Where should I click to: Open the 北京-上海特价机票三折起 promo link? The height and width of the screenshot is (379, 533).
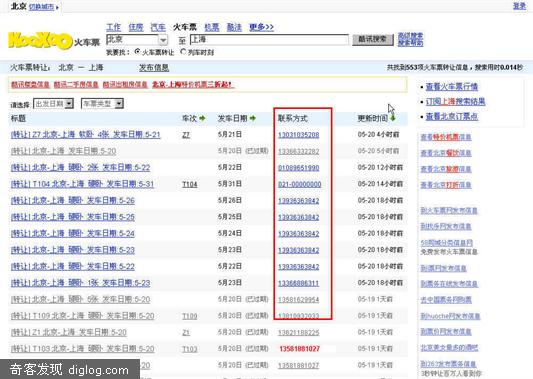[193, 84]
